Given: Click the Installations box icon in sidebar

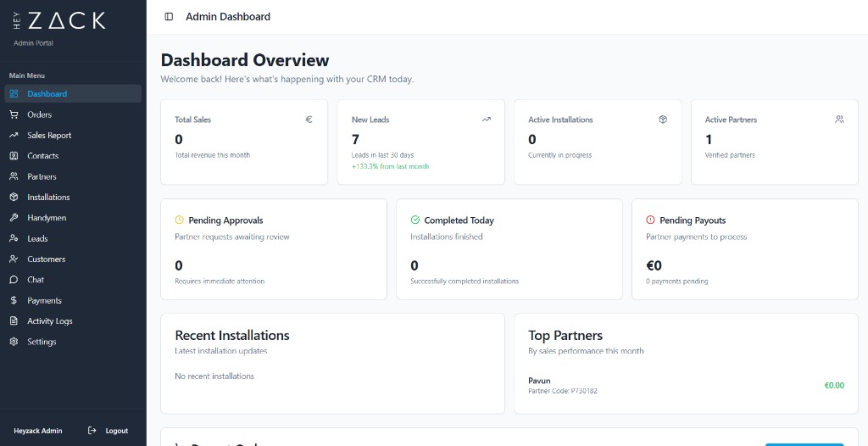Looking at the screenshot, I should point(14,198).
